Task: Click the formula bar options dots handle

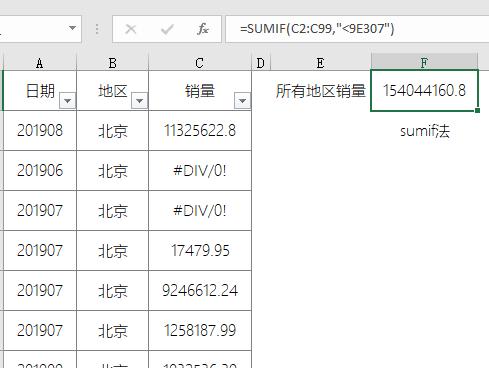Action: 97,29
